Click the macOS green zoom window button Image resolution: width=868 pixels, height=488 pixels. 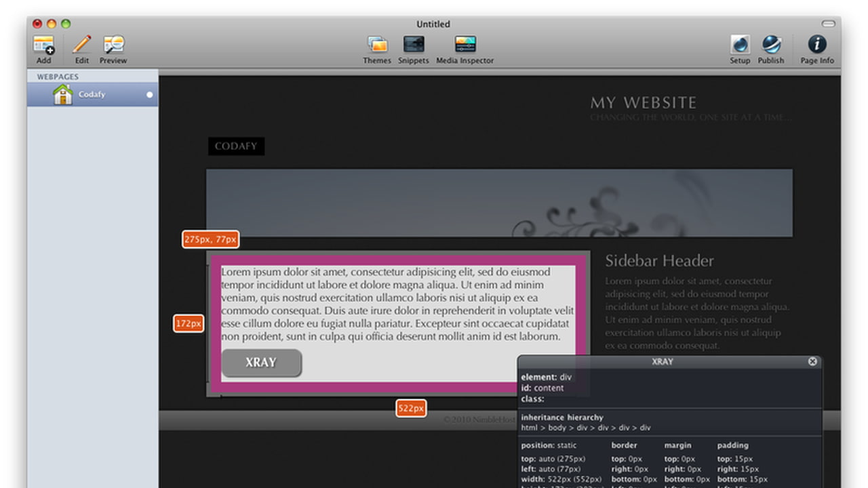point(66,24)
